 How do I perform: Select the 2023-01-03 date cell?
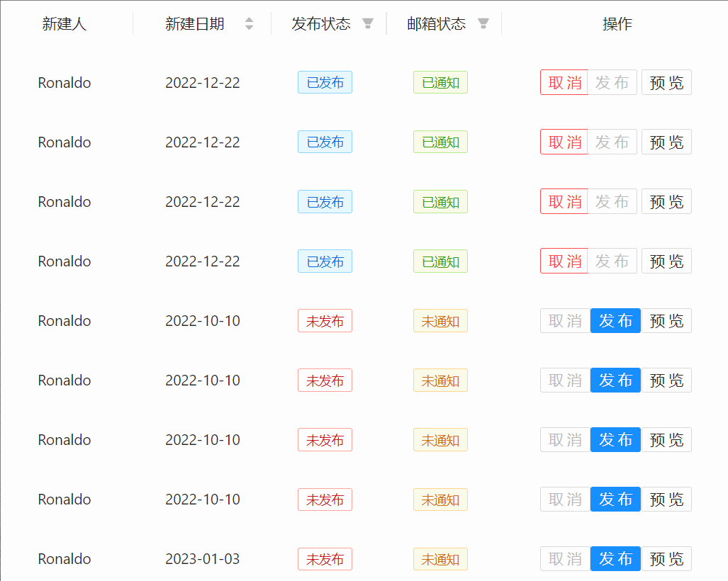(203, 559)
